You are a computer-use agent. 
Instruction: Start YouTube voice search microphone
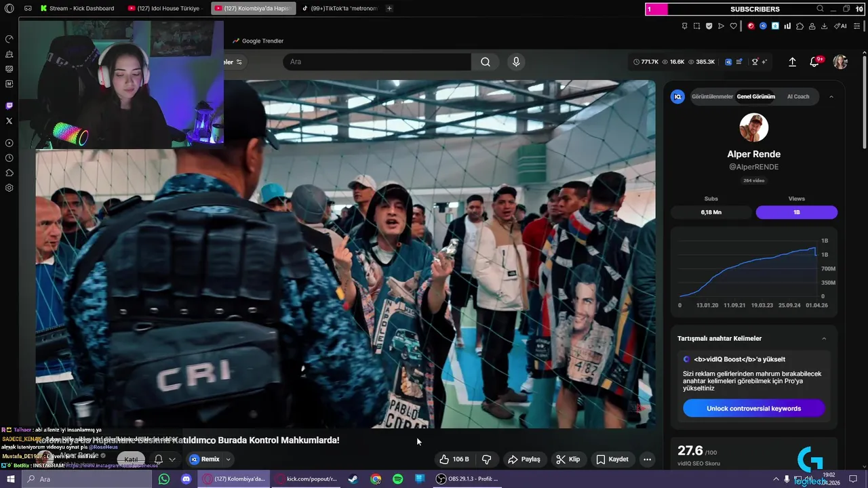(x=516, y=62)
